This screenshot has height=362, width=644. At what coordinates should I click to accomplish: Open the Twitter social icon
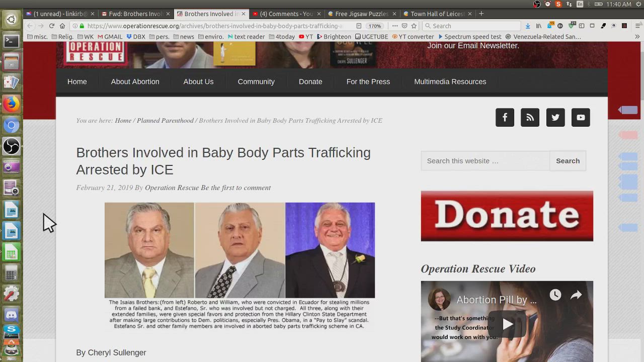(555, 118)
